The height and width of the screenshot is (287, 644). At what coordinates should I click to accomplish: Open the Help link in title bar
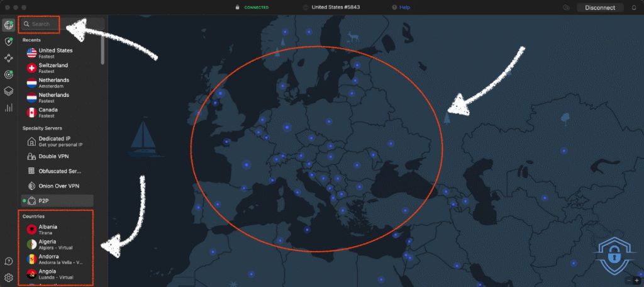coord(404,8)
